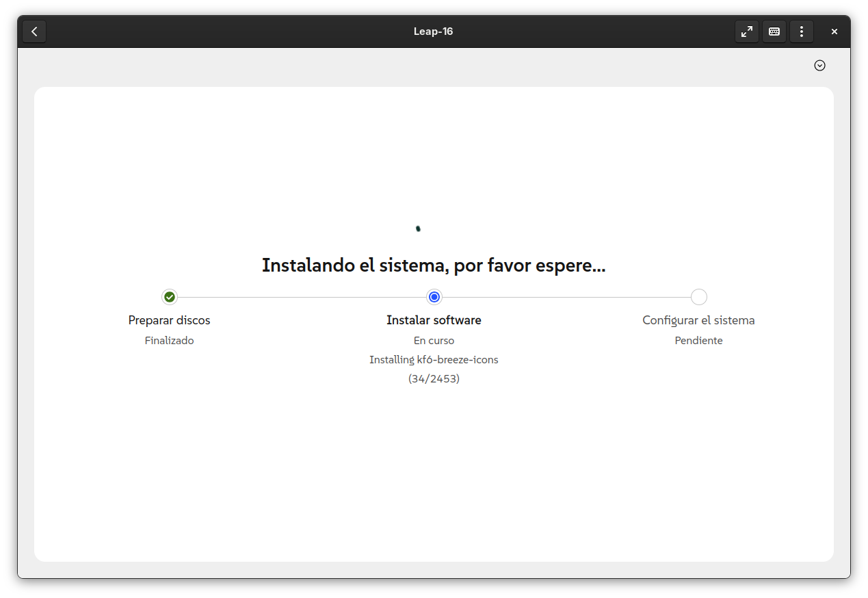868x598 pixels.
Task: Select the completed Preparar discos stage indicator
Action: tap(169, 297)
